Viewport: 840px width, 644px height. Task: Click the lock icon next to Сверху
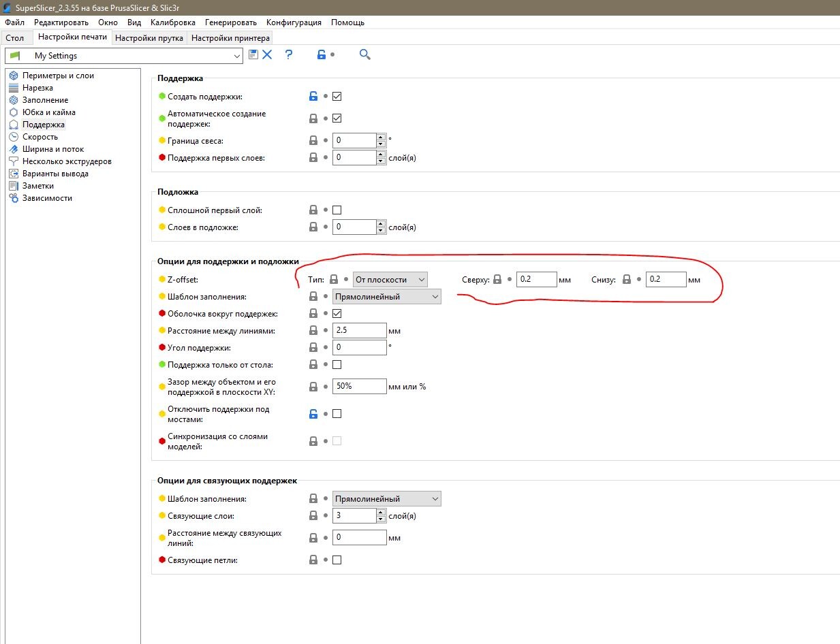click(497, 279)
